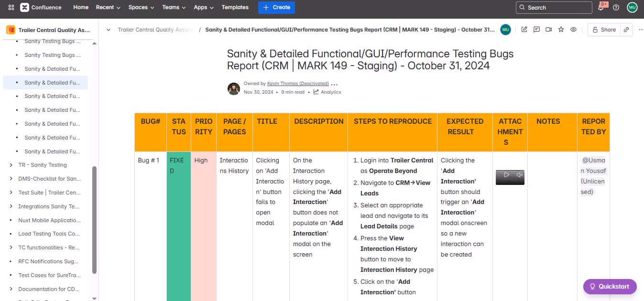Click the sidebar vertical scrollbar

click(94, 220)
